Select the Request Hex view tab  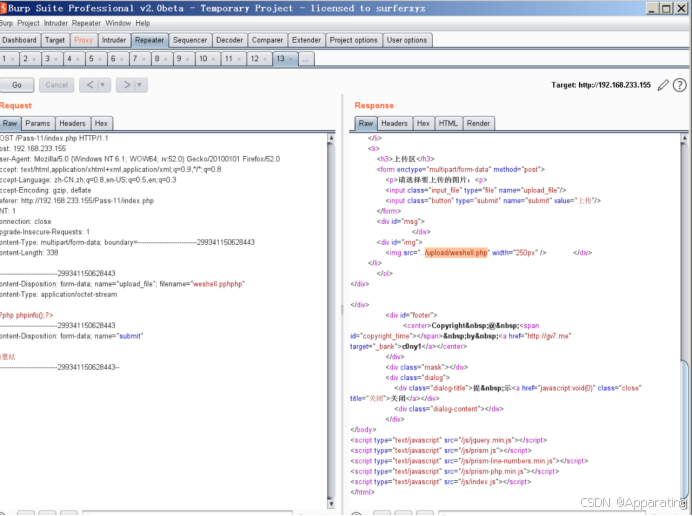click(101, 123)
